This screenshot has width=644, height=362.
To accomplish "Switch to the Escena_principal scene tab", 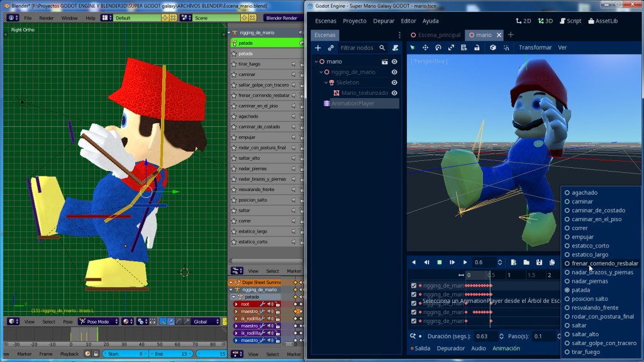I will point(438,35).
